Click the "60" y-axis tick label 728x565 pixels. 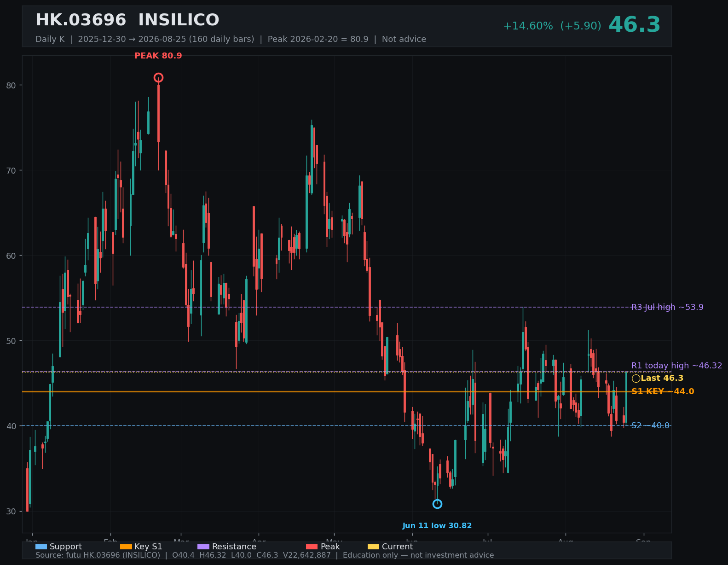[11, 256]
